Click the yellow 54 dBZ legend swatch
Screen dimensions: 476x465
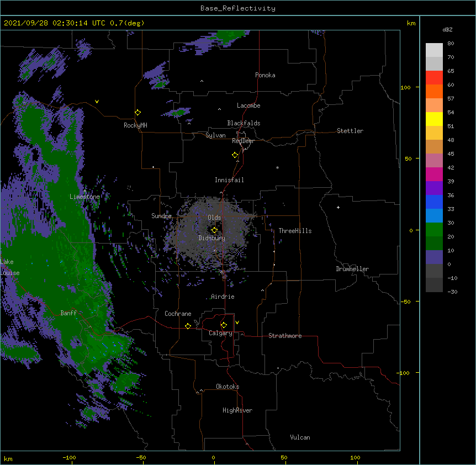click(x=434, y=119)
